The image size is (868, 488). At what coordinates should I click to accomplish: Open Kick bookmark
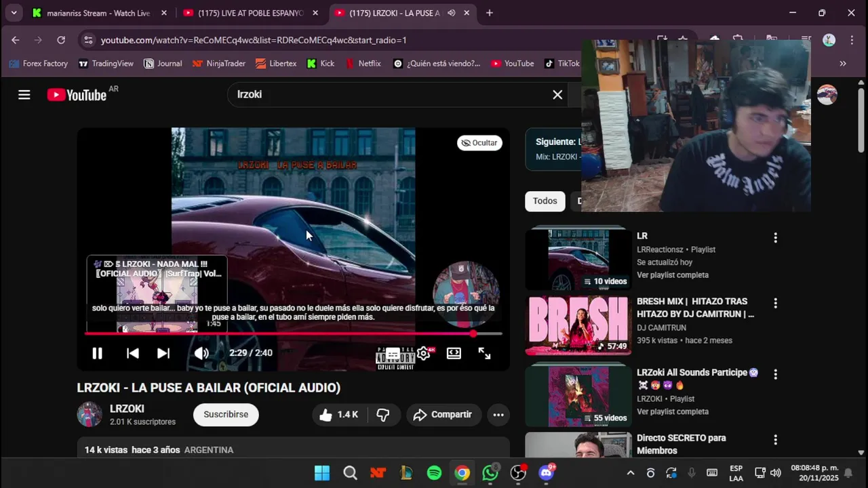tap(321, 64)
